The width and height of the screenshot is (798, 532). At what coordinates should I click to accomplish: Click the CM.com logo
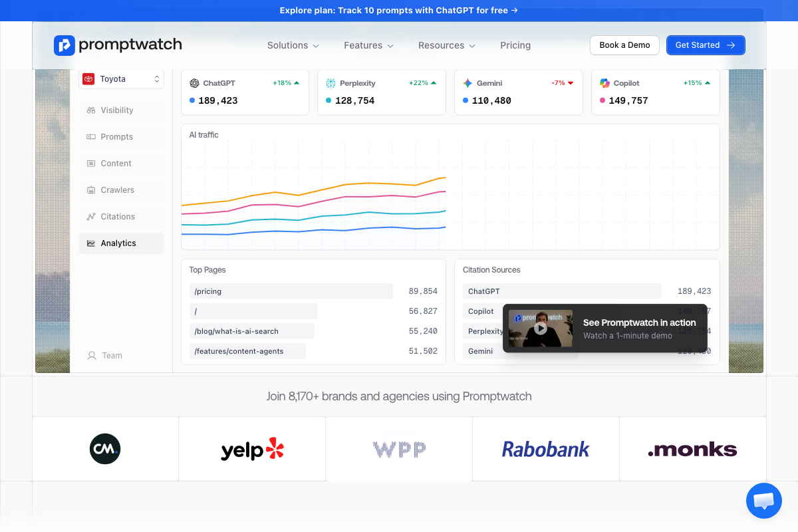[x=105, y=449]
